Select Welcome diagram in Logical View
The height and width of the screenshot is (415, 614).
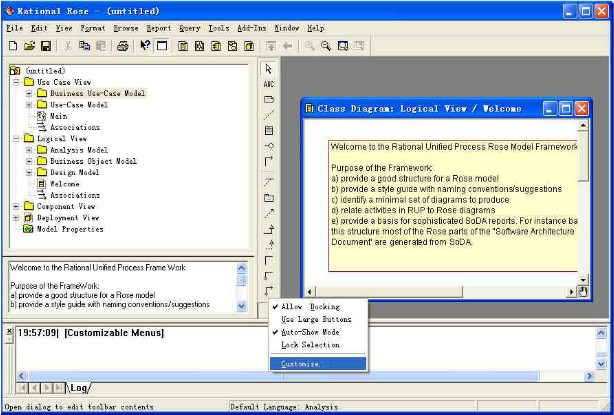tap(58, 184)
